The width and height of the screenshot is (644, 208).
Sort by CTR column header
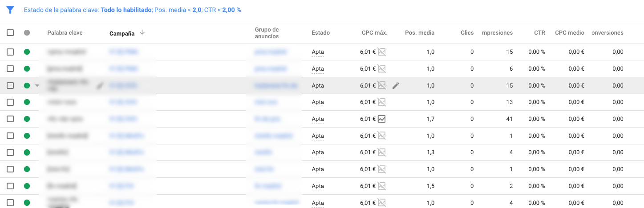[x=540, y=32]
